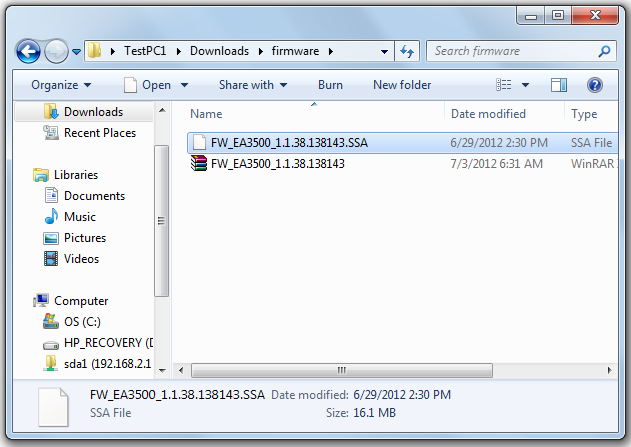Click the Burn button

tap(330, 85)
